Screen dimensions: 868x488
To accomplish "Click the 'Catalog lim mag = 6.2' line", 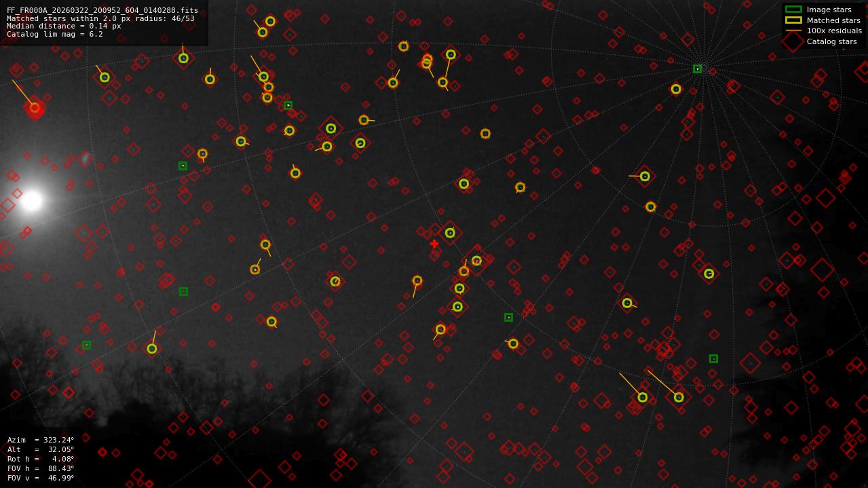I will (x=55, y=35).
